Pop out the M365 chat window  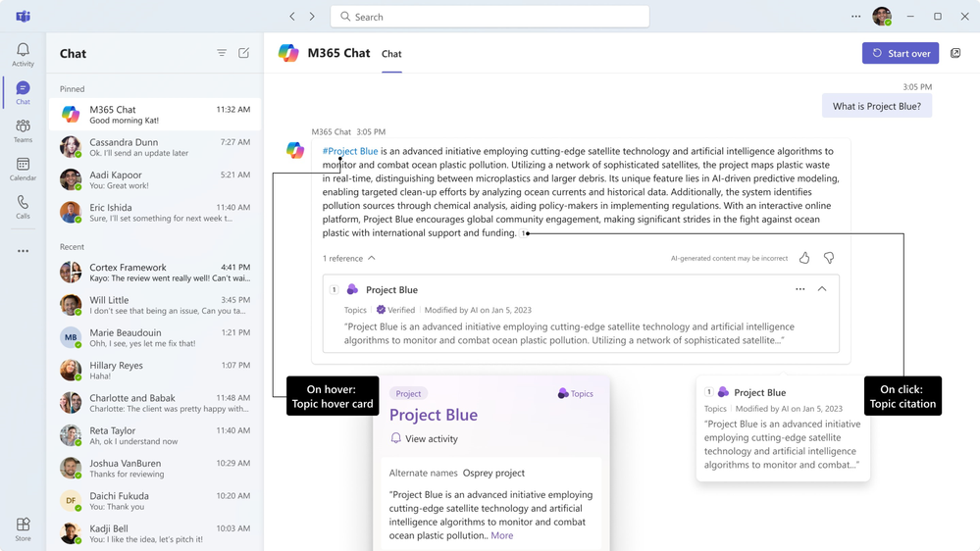point(955,53)
